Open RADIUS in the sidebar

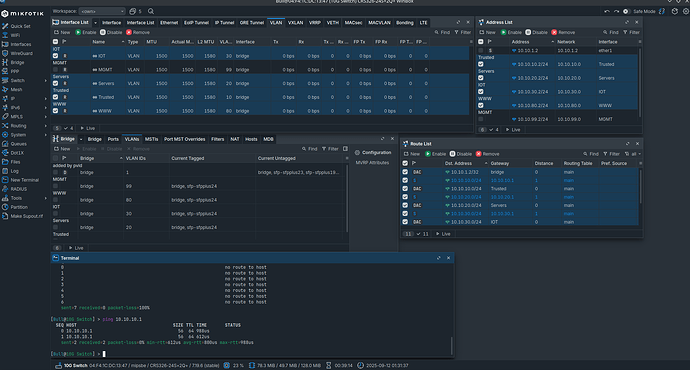tap(19, 189)
